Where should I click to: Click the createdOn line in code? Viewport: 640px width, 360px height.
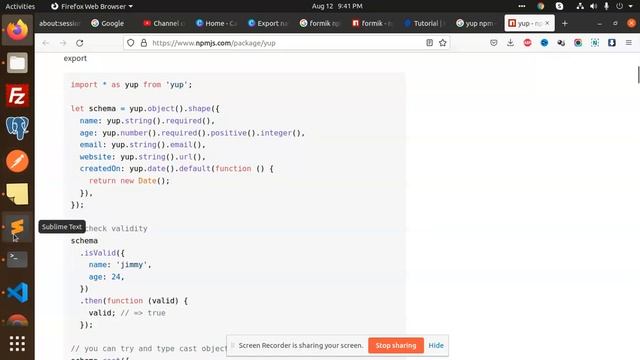(177, 169)
